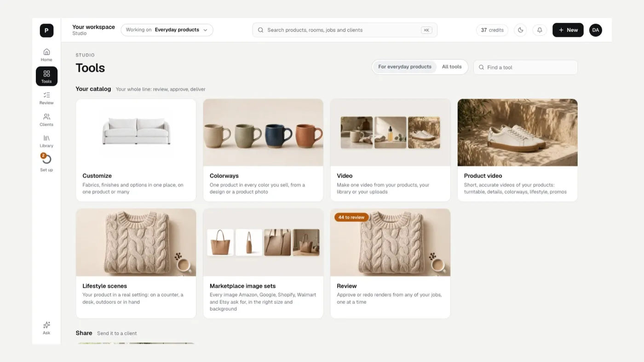Click the Review card title
The image size is (644, 362).
[x=347, y=286]
